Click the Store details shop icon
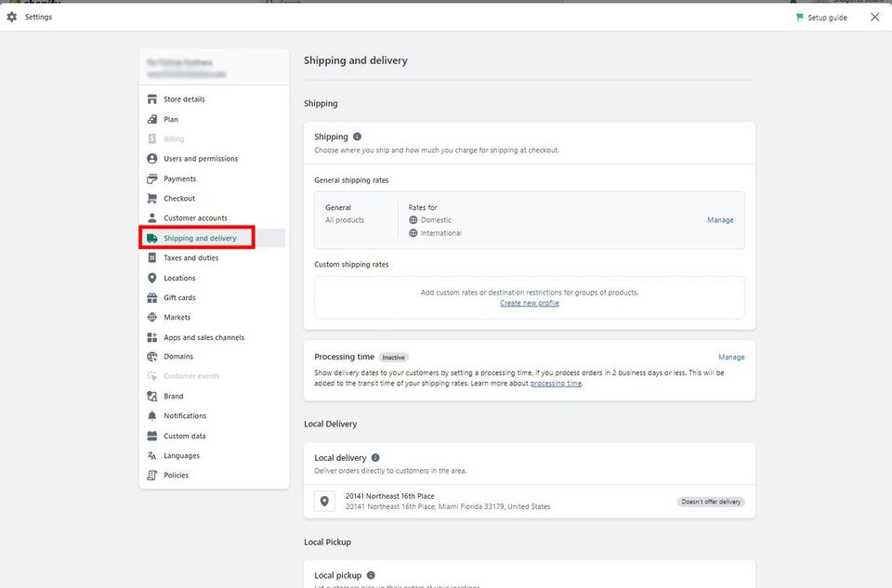This screenshot has width=892, height=588. click(x=151, y=99)
